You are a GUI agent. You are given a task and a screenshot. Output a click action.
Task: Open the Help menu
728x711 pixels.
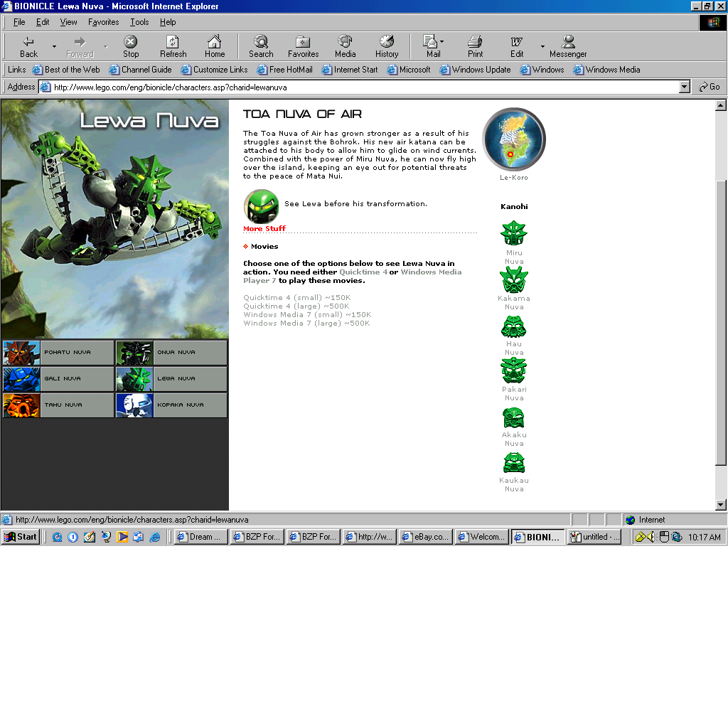tap(168, 22)
